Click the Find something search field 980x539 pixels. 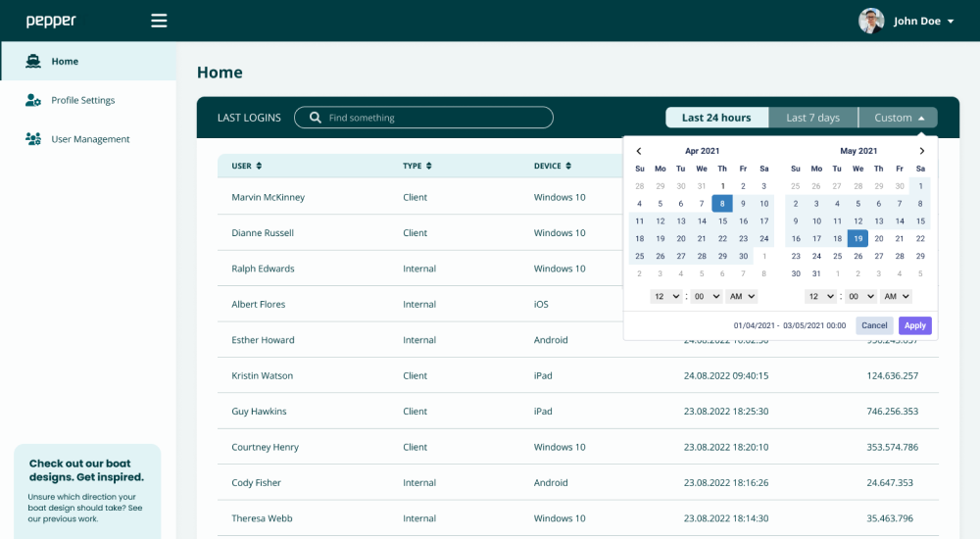[x=436, y=118]
